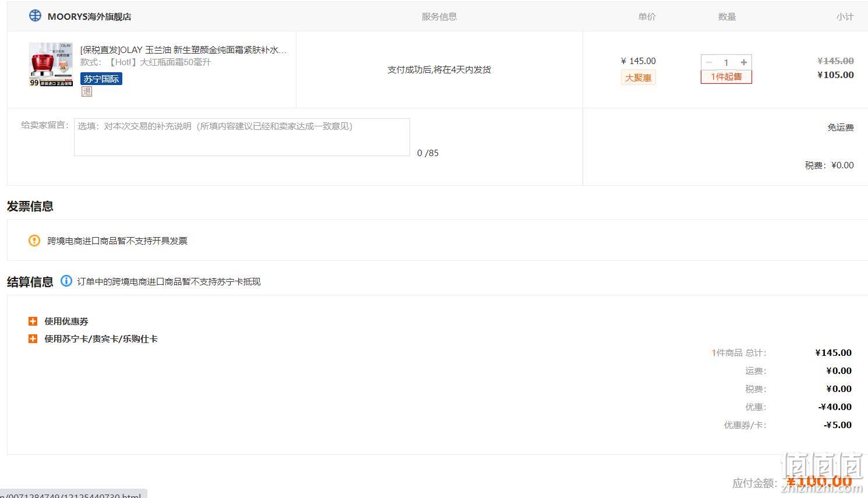Image resolution: width=868 pixels, height=498 pixels.
Task: Click the blue settlement info icon
Action: (66, 281)
